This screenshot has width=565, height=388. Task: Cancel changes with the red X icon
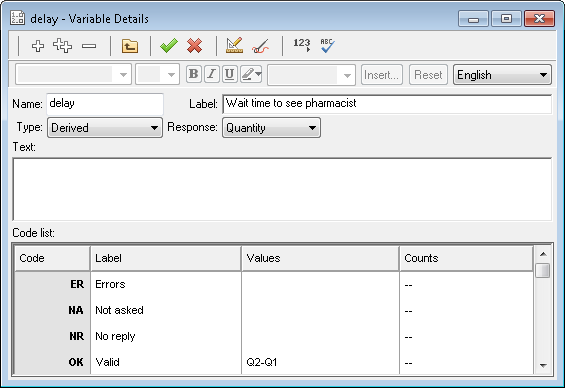195,46
